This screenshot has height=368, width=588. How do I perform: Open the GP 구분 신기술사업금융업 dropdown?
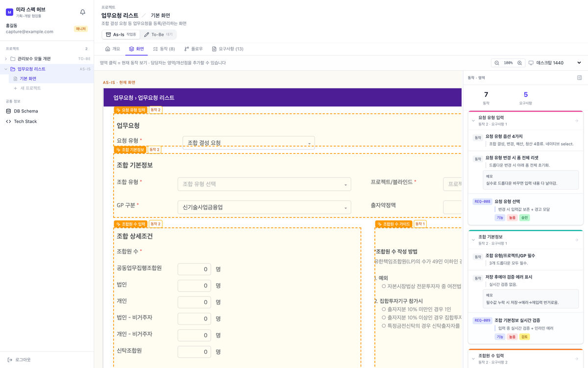(x=264, y=208)
